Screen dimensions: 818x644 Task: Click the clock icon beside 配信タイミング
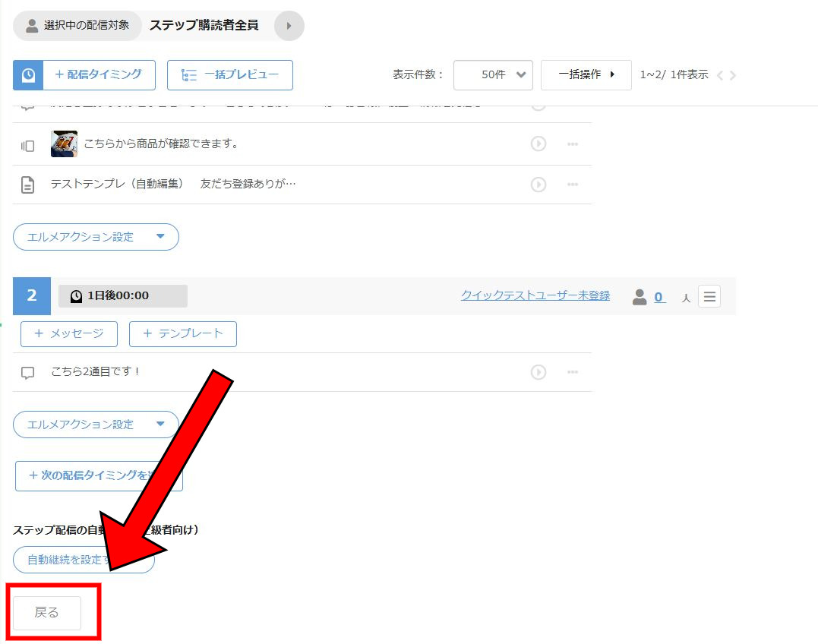[x=28, y=75]
